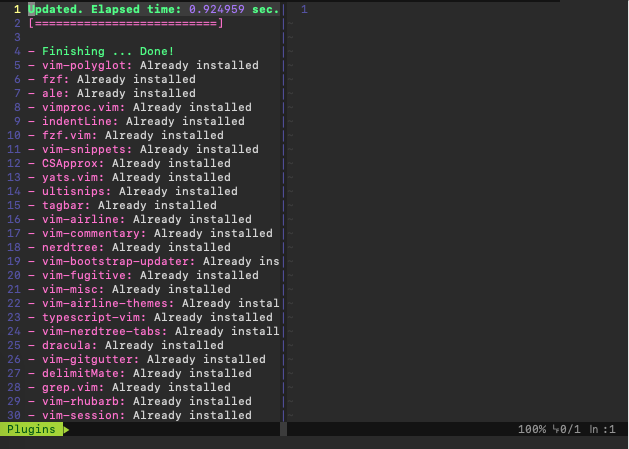Click the vim-session plugin entry

point(83,415)
